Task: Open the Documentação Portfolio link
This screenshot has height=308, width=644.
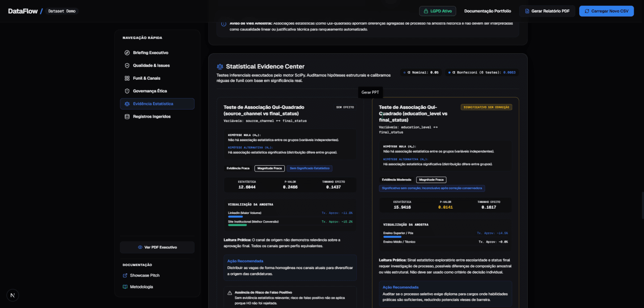Action: pyautogui.click(x=487, y=11)
